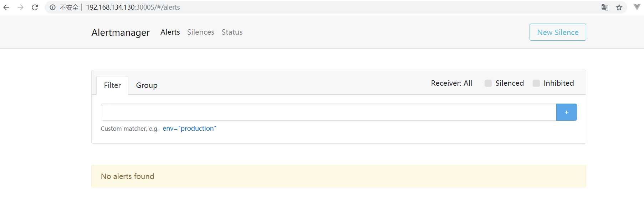Open the translate page icon
This screenshot has height=215, width=644.
pyautogui.click(x=605, y=7)
